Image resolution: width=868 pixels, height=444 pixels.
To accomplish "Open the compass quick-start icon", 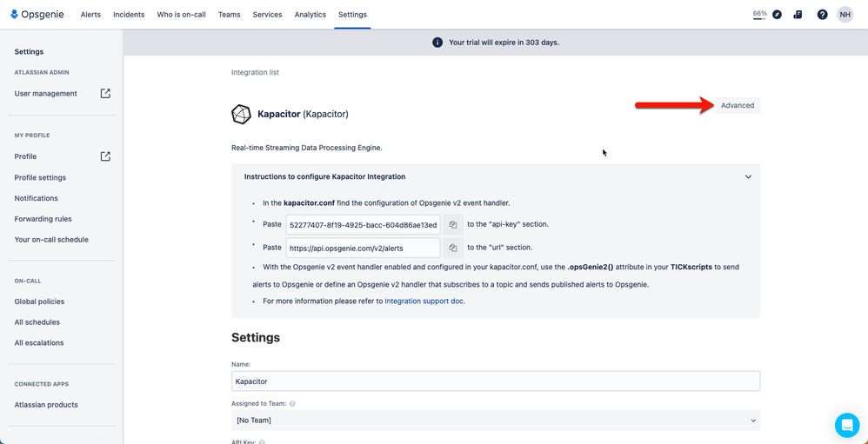I will click(x=778, y=15).
